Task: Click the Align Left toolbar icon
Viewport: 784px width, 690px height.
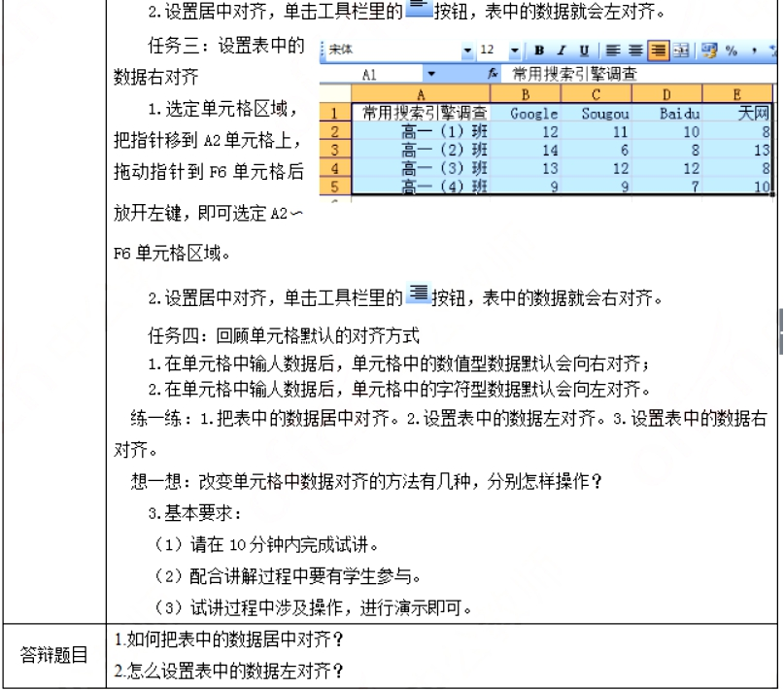Action: 612,50
